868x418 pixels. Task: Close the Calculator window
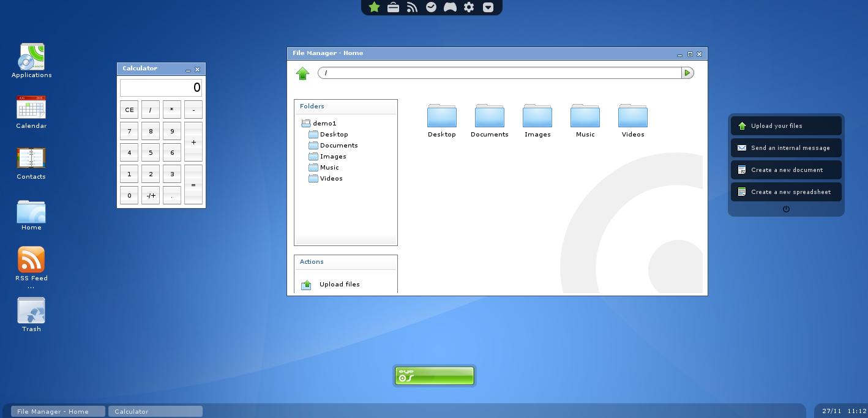tap(197, 69)
